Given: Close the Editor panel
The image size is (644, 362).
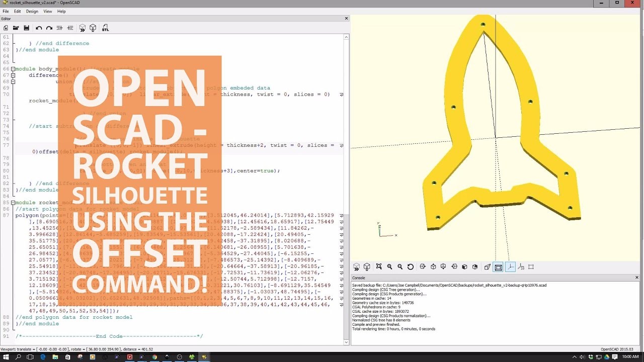Looking at the screenshot, I should (346, 19).
